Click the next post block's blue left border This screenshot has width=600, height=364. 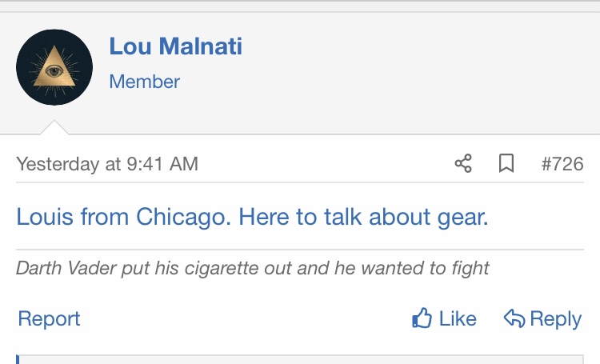(18, 359)
